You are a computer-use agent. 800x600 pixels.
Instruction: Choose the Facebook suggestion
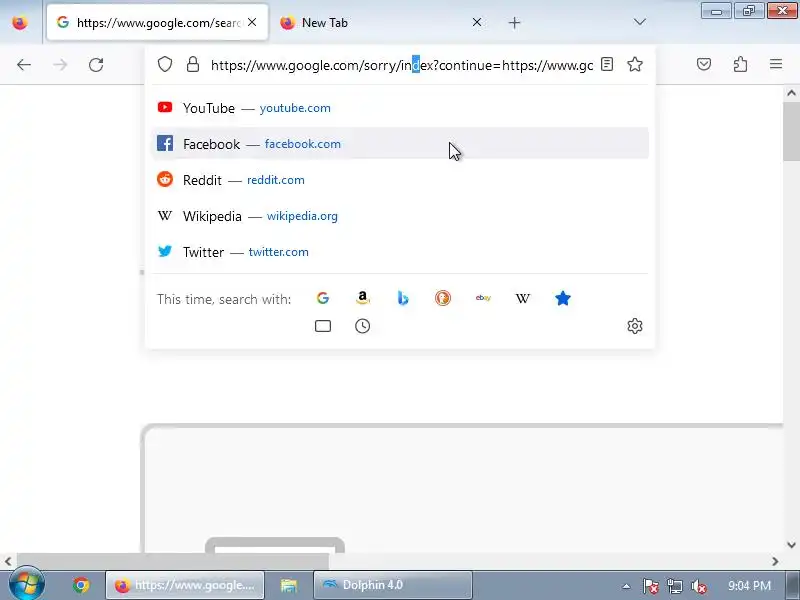(400, 144)
